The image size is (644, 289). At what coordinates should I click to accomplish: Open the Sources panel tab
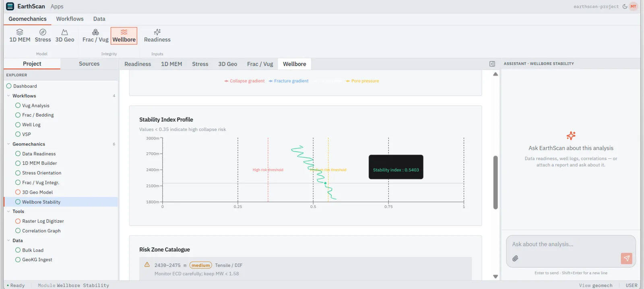pyautogui.click(x=89, y=64)
